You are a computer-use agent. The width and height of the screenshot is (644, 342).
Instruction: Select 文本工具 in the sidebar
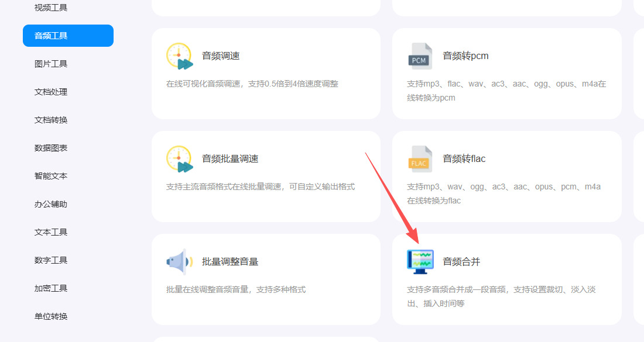[51, 232]
